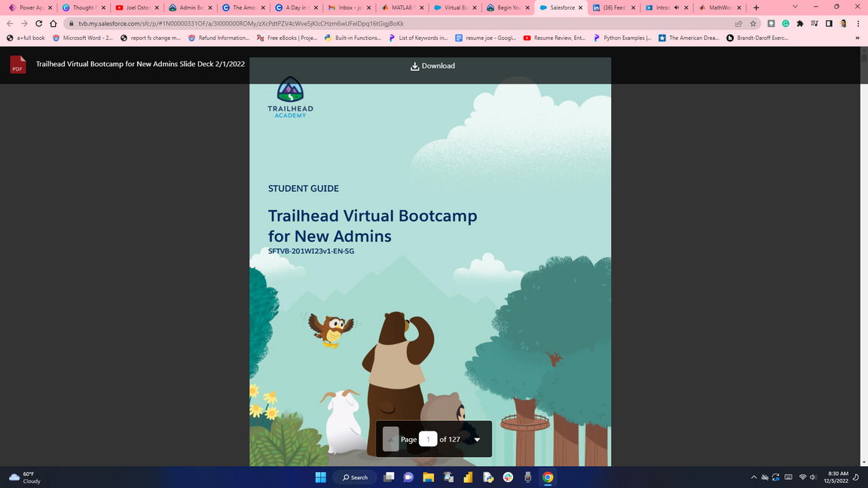This screenshot has height=488, width=868.
Task: Open the Windows Start menu
Action: pos(320,477)
